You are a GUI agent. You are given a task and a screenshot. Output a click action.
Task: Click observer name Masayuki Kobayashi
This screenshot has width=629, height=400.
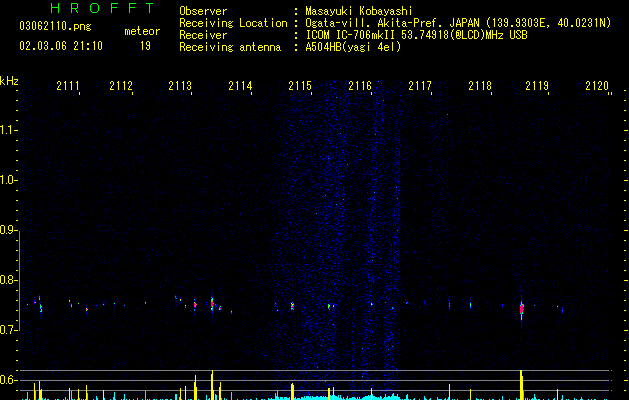[x=359, y=11]
